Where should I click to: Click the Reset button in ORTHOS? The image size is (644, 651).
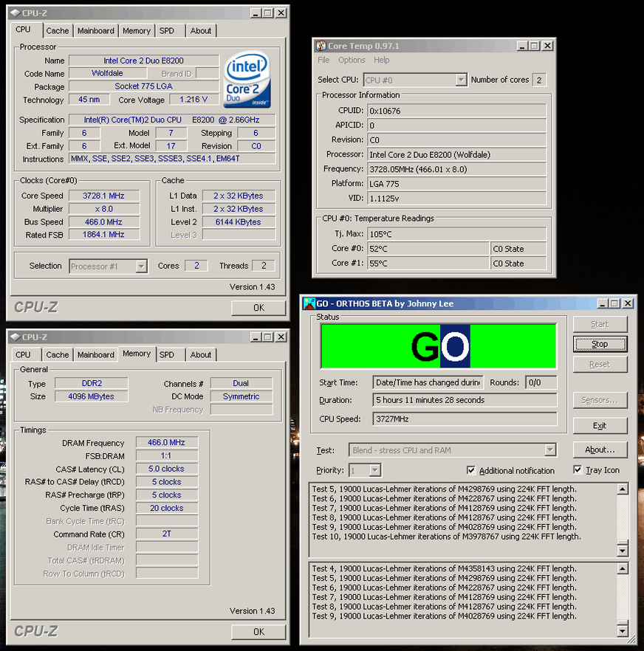point(600,364)
